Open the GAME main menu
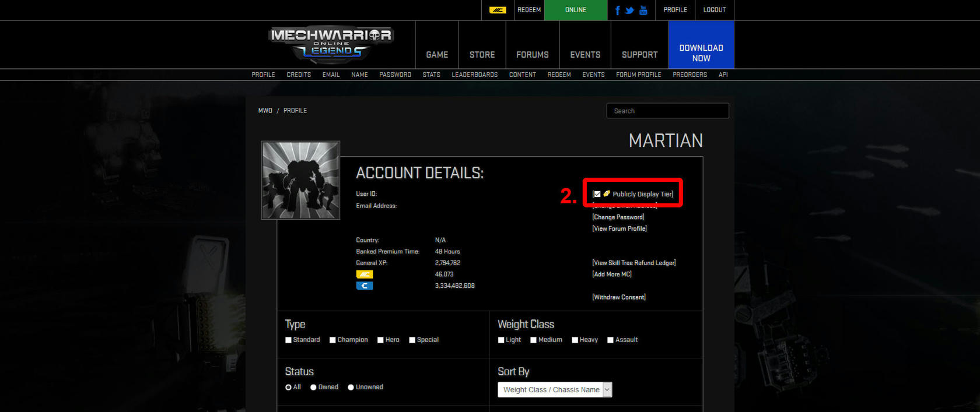The image size is (980, 412). point(437,55)
